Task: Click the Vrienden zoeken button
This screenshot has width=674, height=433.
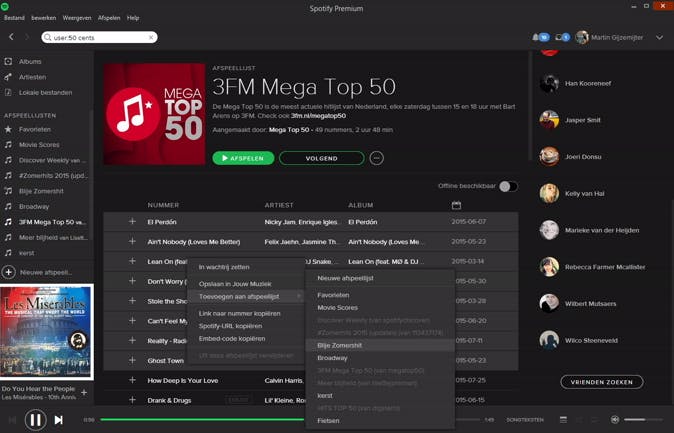Action: pyautogui.click(x=601, y=382)
